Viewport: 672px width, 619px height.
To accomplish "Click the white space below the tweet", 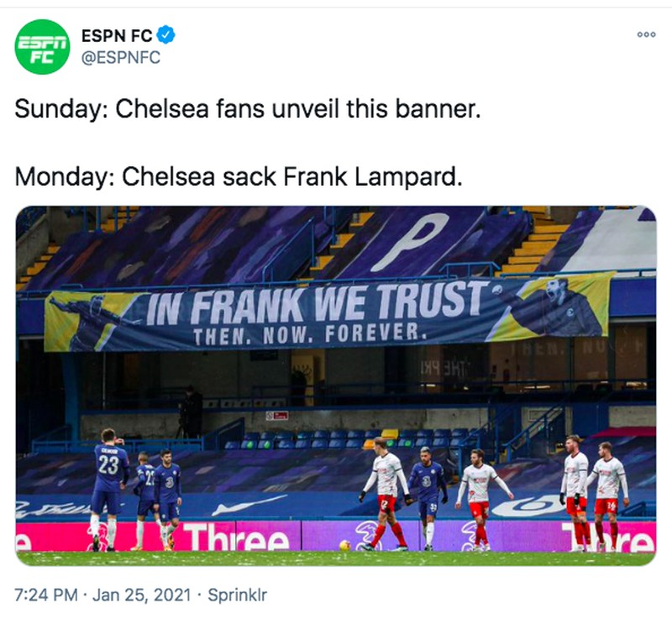I will pos(336,613).
